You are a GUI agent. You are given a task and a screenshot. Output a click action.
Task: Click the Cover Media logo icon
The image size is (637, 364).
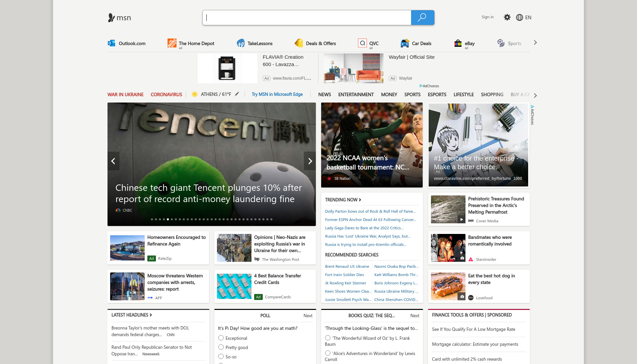click(x=471, y=221)
